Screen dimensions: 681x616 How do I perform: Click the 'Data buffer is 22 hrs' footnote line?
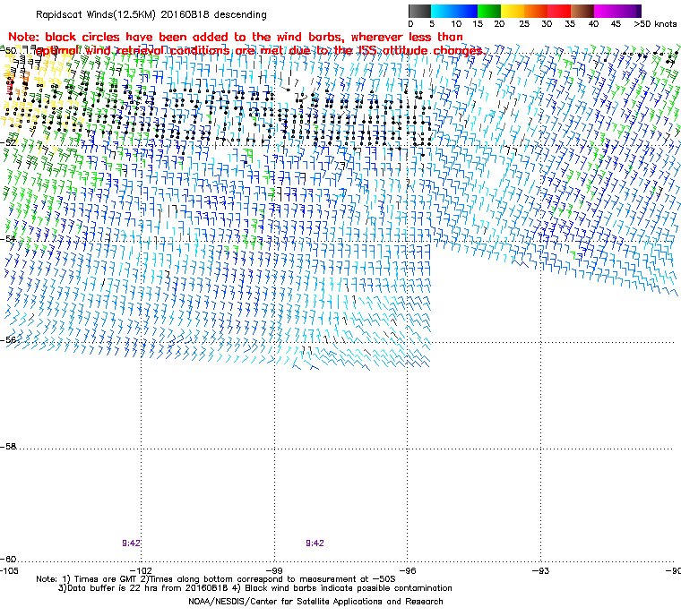coord(255,588)
